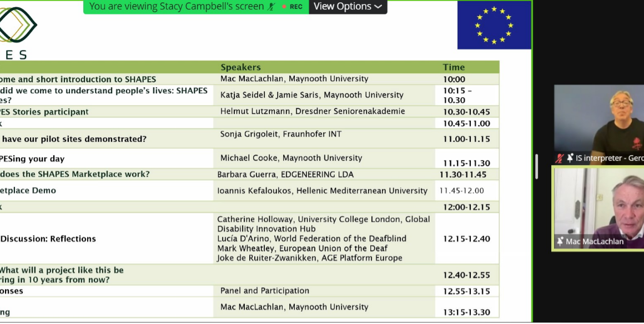Screen dimensions: 644x324
Task: Click the "12.55-13.15" time cell
Action: pos(466,292)
